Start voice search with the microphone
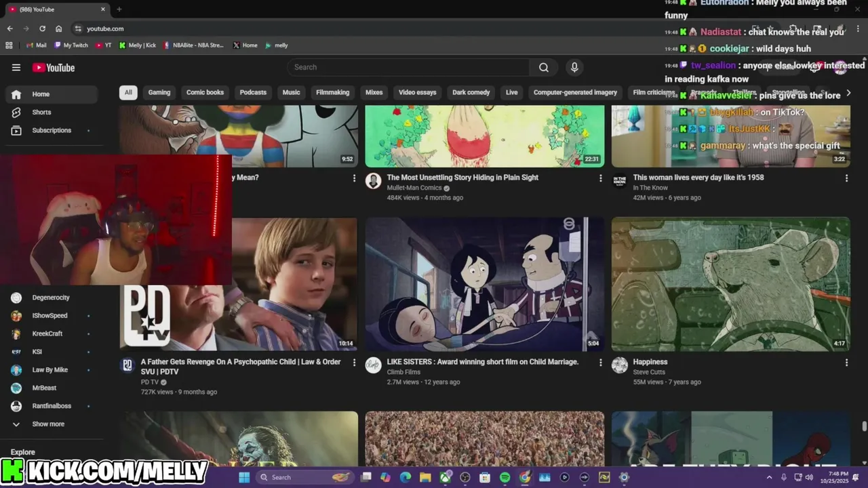Image resolution: width=868 pixels, height=488 pixels. (574, 67)
